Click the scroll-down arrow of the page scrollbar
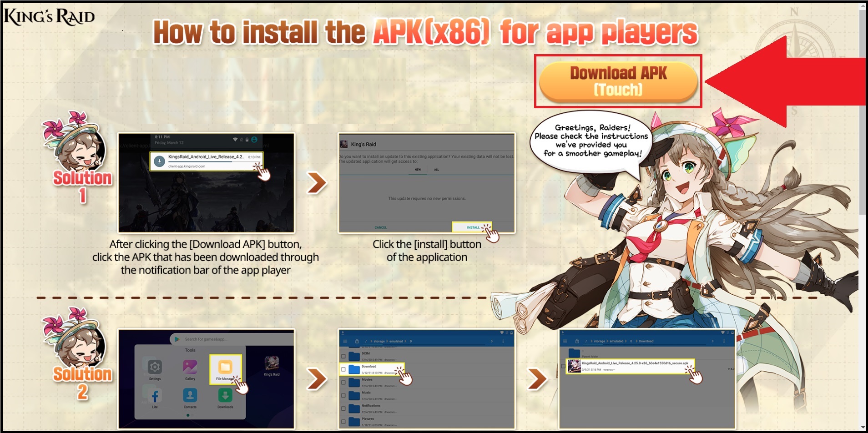This screenshot has width=868, height=433. (863, 427)
